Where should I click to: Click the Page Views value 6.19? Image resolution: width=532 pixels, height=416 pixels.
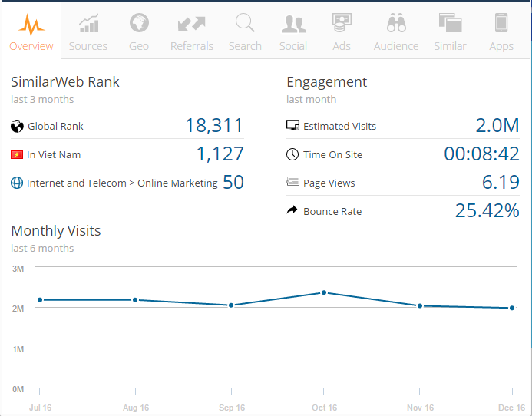[501, 182]
